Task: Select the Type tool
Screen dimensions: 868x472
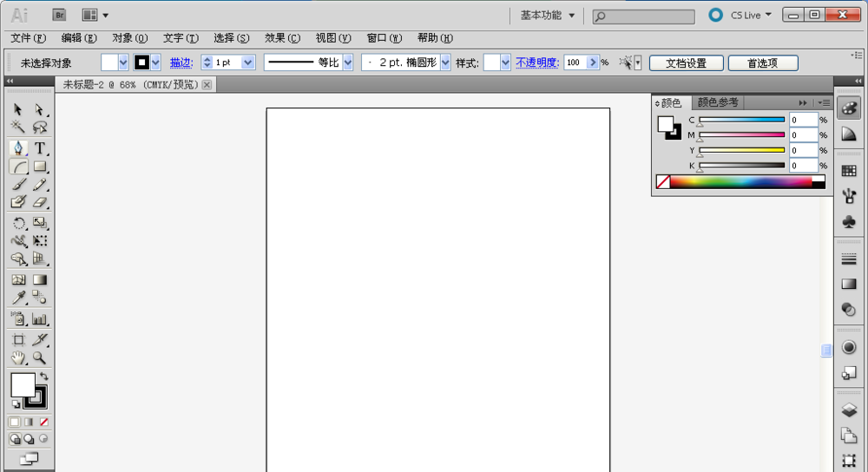Action: (x=39, y=147)
